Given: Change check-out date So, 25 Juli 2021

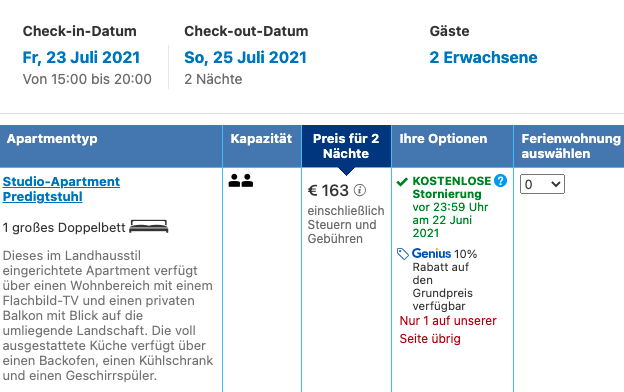Looking at the screenshot, I should [x=245, y=57].
